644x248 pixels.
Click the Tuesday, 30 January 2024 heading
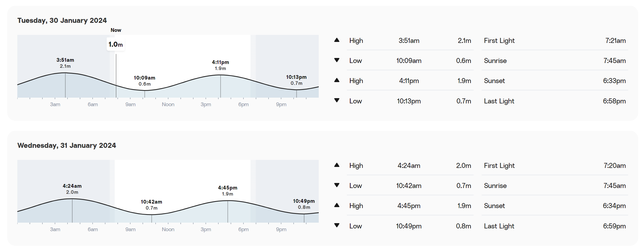pos(62,20)
